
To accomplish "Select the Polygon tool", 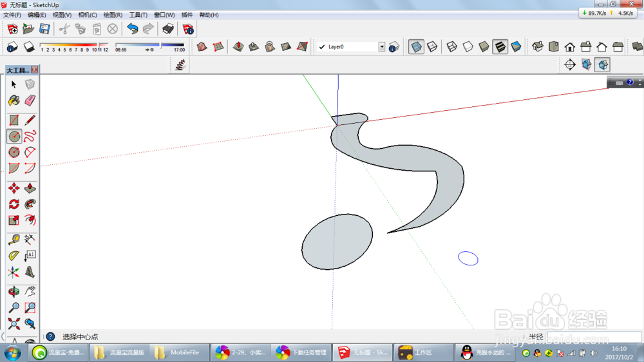I will pos(14,153).
